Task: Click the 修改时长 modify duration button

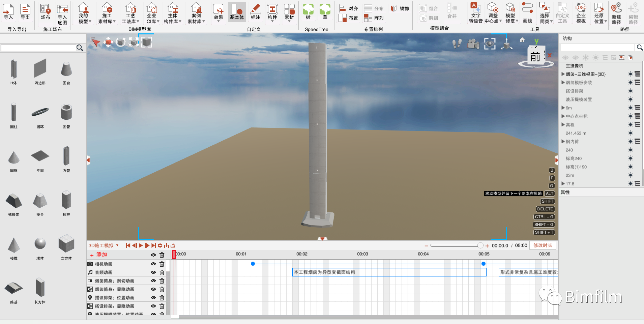Action: tap(543, 245)
